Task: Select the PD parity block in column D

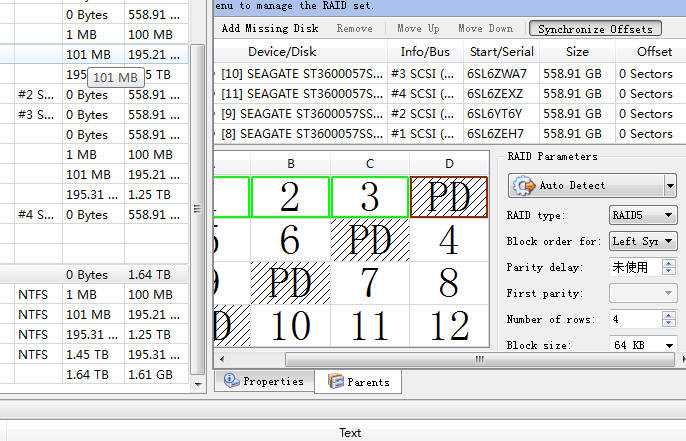Action: (x=449, y=198)
